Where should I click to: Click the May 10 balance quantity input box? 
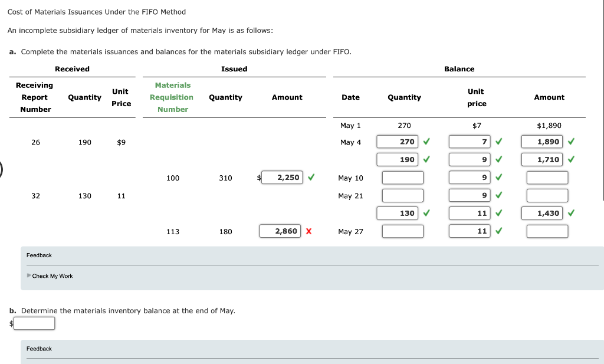click(402, 178)
